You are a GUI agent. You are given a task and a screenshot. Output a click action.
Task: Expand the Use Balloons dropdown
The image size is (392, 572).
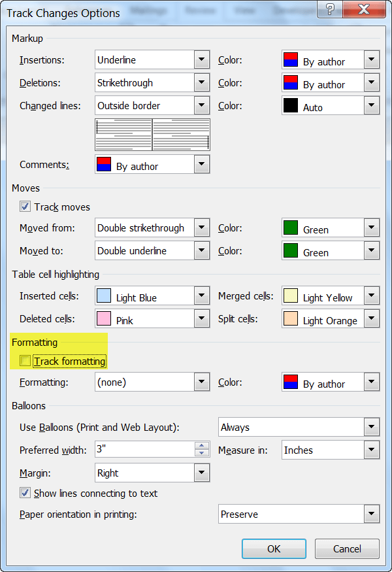(372, 427)
